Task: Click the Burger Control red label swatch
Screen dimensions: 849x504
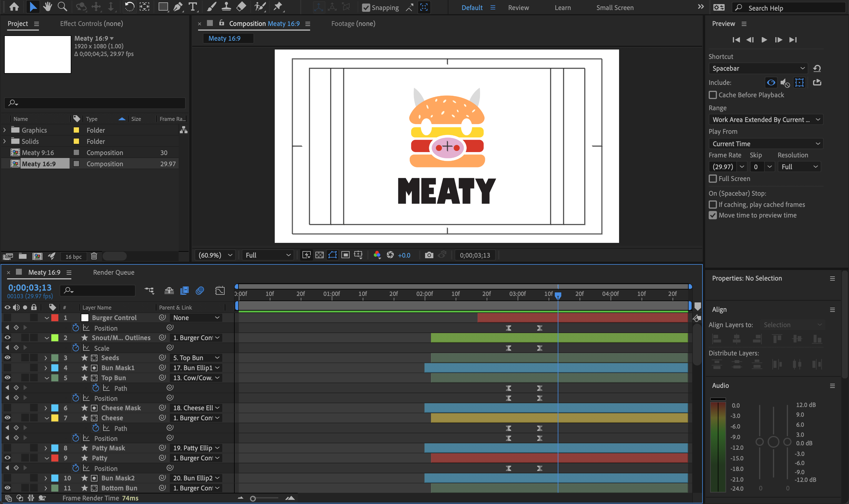Action: tap(55, 318)
